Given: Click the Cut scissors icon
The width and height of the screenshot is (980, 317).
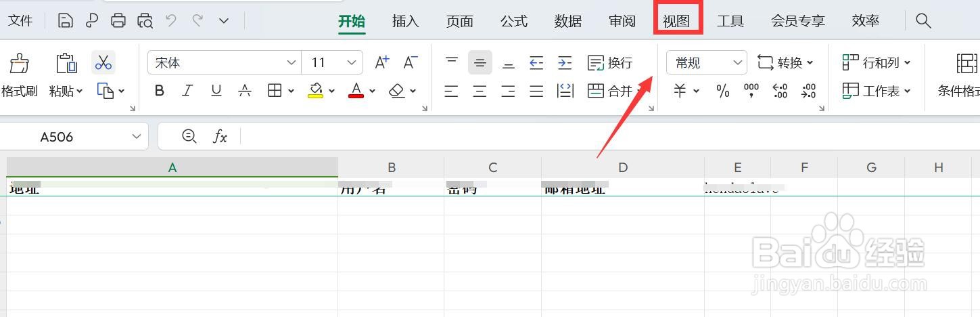Looking at the screenshot, I should (x=103, y=63).
